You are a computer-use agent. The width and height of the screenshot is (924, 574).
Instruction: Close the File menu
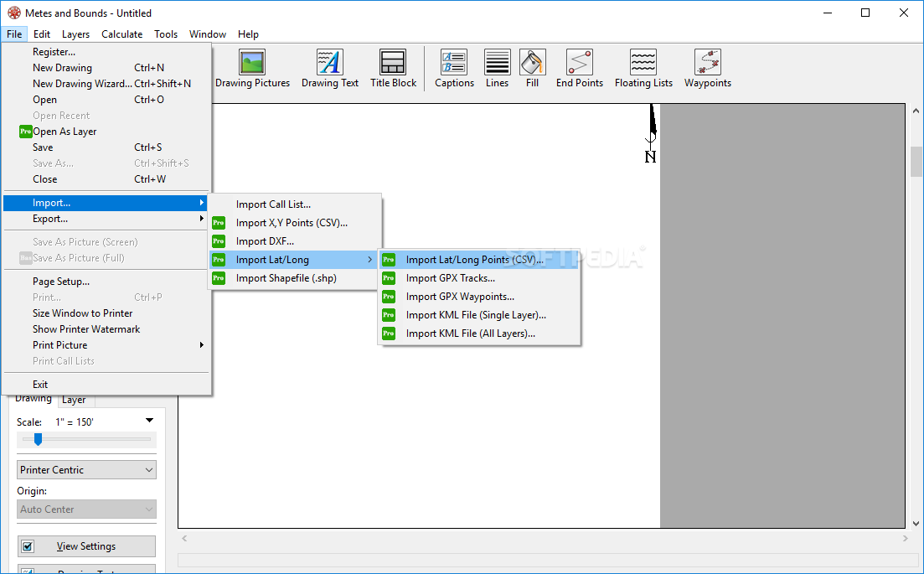click(14, 34)
